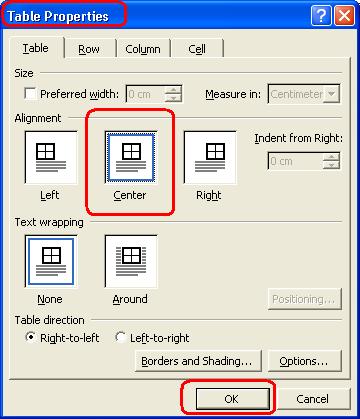Pick the Right alignment icon

(x=210, y=157)
